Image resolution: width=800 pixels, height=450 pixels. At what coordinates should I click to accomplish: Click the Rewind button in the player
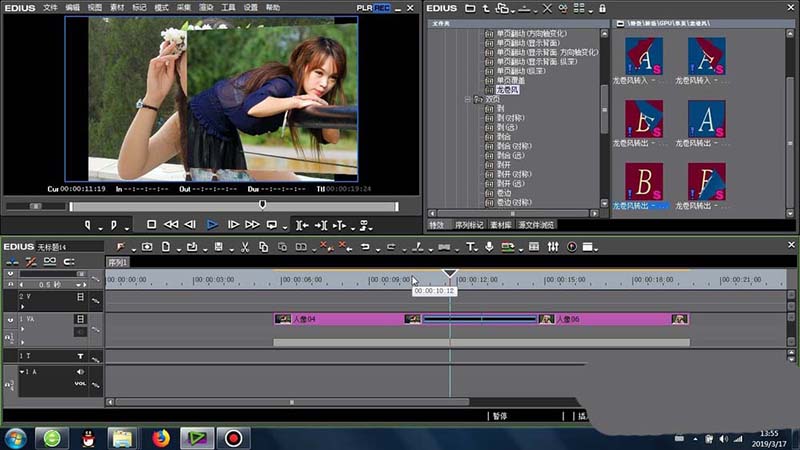click(x=171, y=224)
